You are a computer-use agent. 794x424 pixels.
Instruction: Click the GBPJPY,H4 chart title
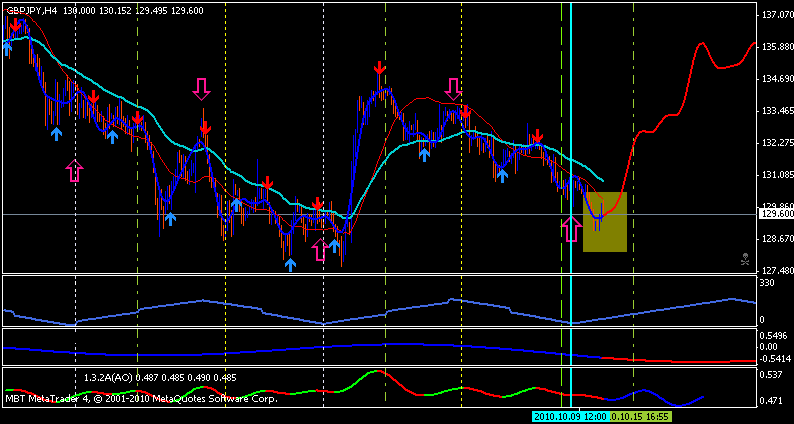click(29, 9)
